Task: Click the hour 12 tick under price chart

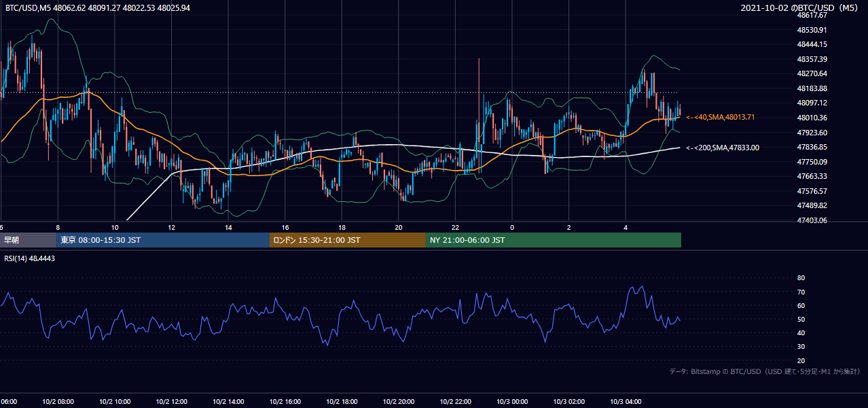Action: coord(171,227)
